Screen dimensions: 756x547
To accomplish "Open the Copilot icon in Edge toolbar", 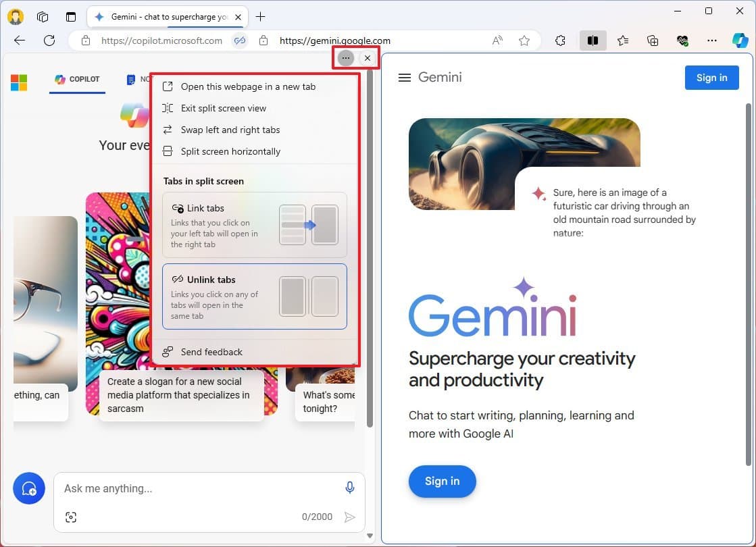I will coord(740,41).
